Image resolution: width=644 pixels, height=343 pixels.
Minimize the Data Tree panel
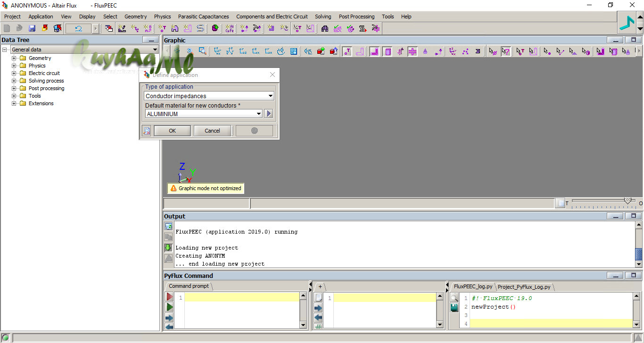pyautogui.click(x=150, y=40)
